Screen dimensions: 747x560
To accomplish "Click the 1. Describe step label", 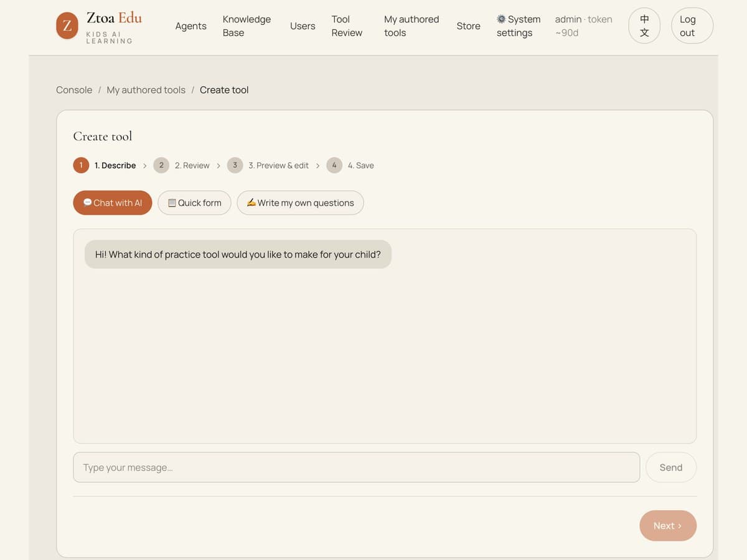I will tap(115, 166).
